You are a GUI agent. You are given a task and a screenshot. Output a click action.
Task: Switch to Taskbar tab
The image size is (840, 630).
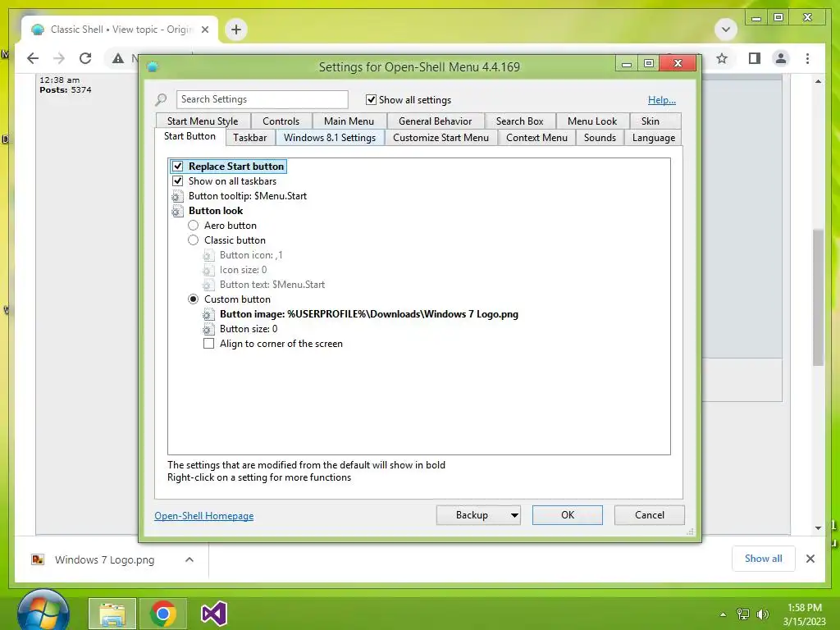coord(249,138)
